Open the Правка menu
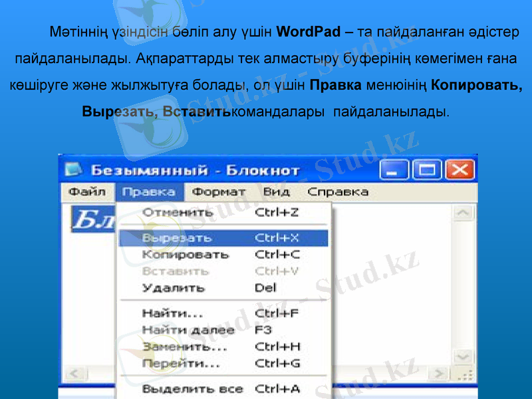 149,192
